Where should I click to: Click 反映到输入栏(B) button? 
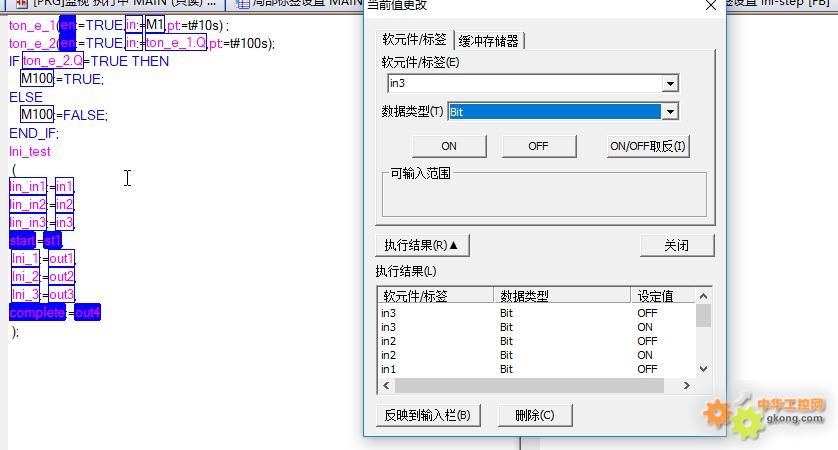coord(427,415)
